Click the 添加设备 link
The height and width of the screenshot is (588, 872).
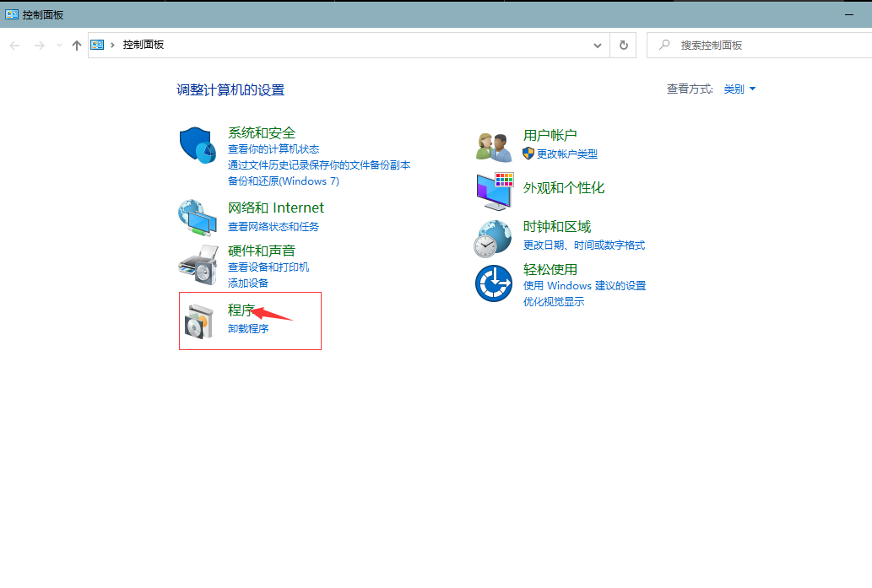pyautogui.click(x=248, y=283)
